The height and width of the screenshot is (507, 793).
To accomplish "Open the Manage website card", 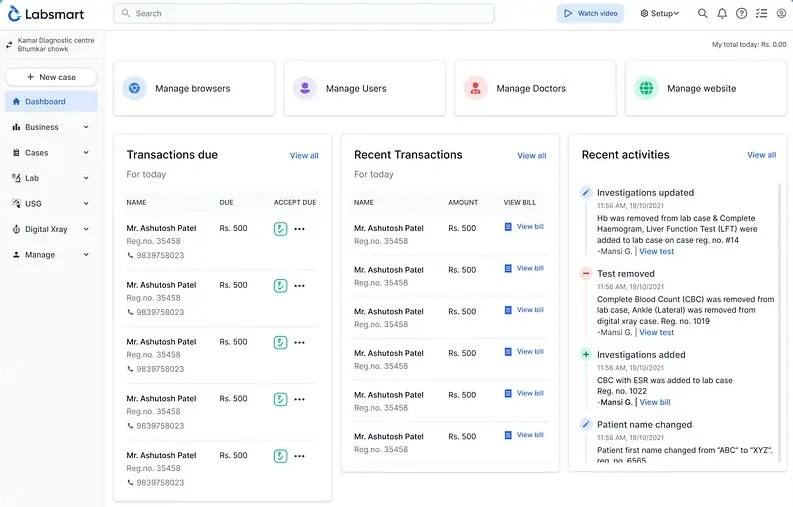I will click(706, 89).
